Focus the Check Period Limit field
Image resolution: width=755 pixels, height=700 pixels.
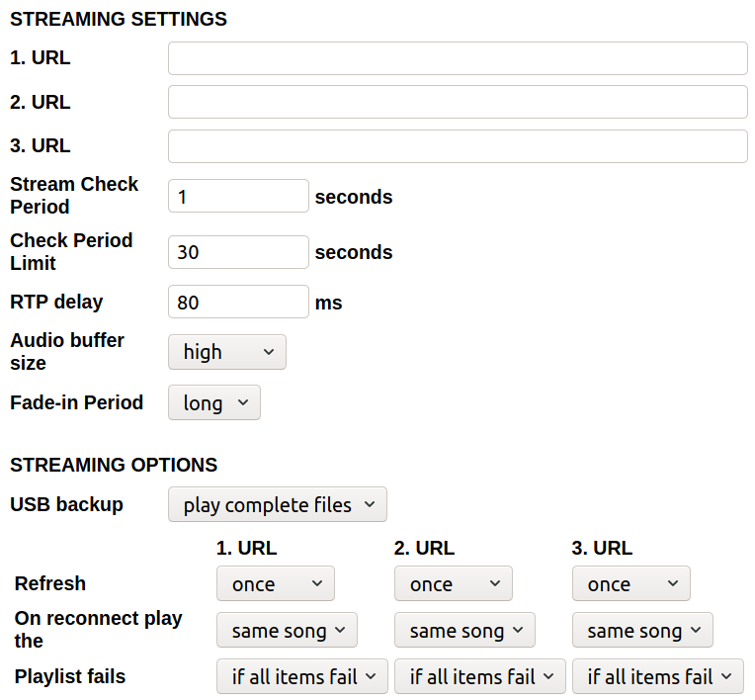tap(238, 252)
